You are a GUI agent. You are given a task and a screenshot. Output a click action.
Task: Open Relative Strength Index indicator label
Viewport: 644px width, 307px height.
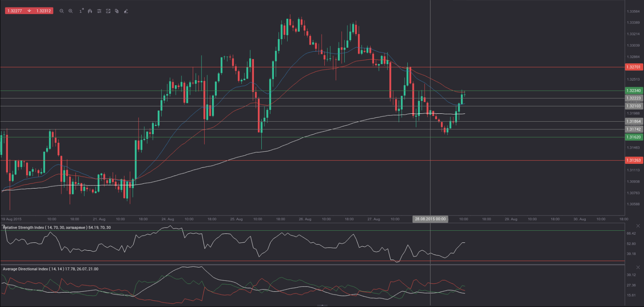click(56, 227)
